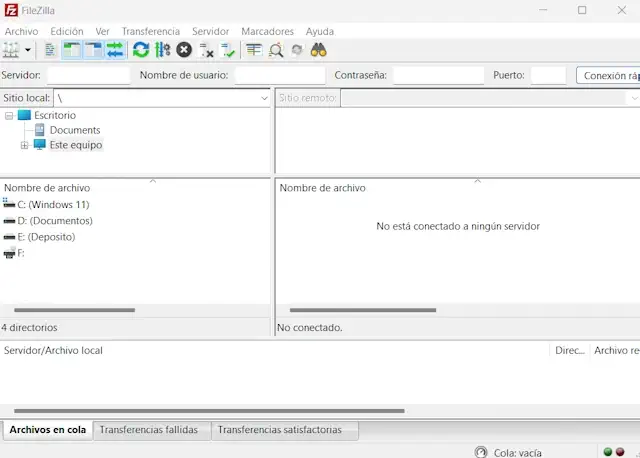
Task: Click the FileZilla logo in title bar
Action: tap(11, 10)
